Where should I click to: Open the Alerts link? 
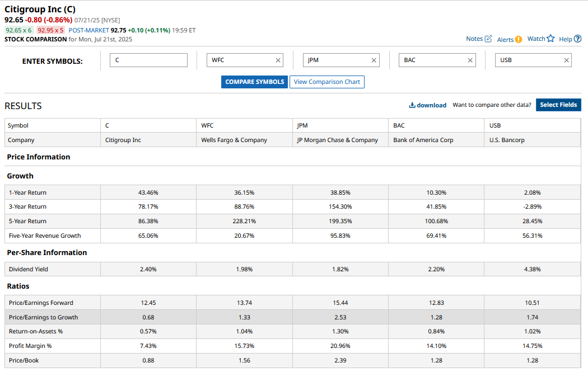(x=505, y=40)
